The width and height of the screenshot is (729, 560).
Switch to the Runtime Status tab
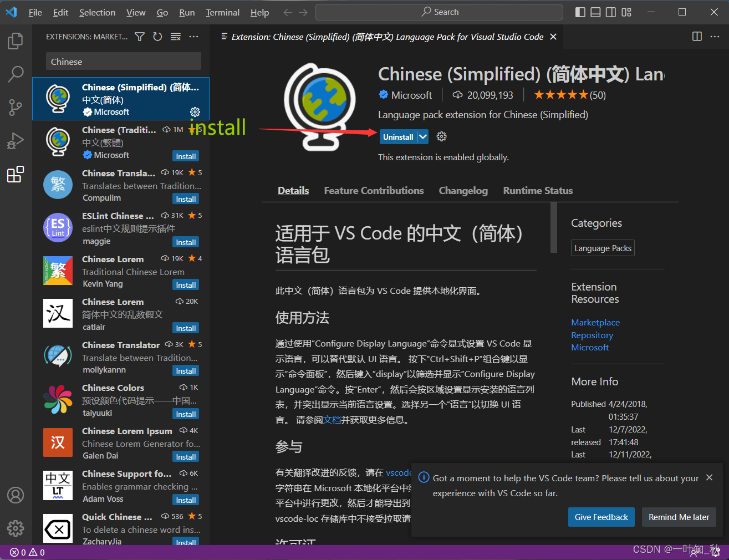(x=538, y=191)
